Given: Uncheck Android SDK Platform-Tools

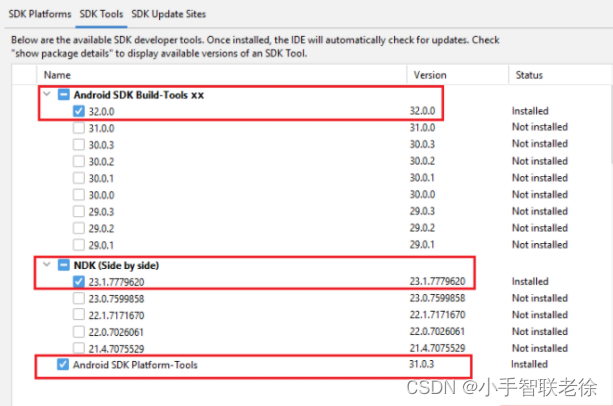Looking at the screenshot, I should [63, 364].
